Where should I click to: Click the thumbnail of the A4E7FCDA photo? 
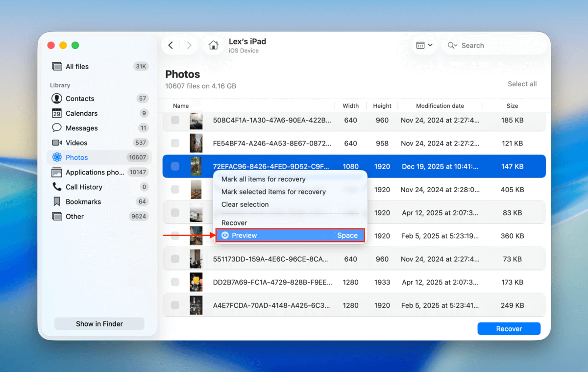[x=196, y=305]
